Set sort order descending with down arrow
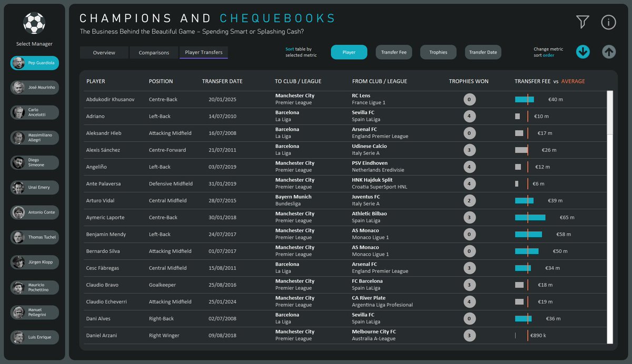The image size is (632, 364). point(582,52)
